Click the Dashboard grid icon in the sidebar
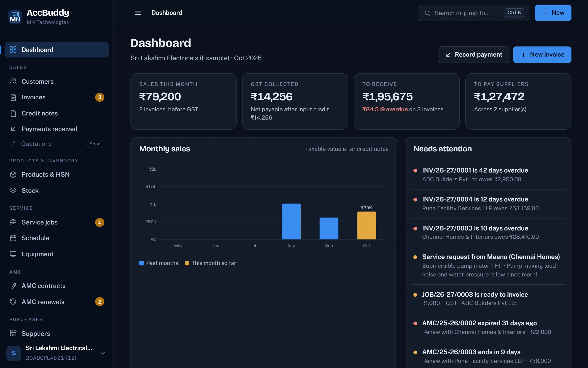Image resolution: width=588 pixels, height=368 pixels. tap(13, 50)
